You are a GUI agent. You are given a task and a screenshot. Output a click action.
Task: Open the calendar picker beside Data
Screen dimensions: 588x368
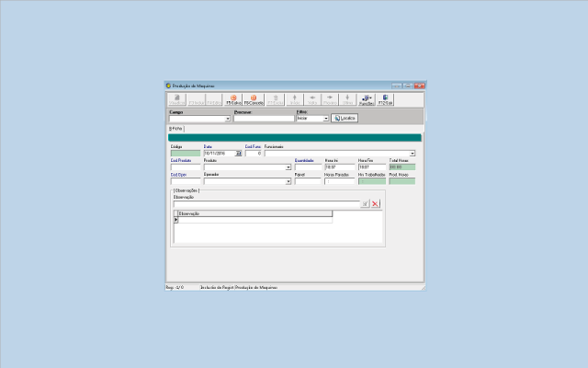pyautogui.click(x=238, y=154)
